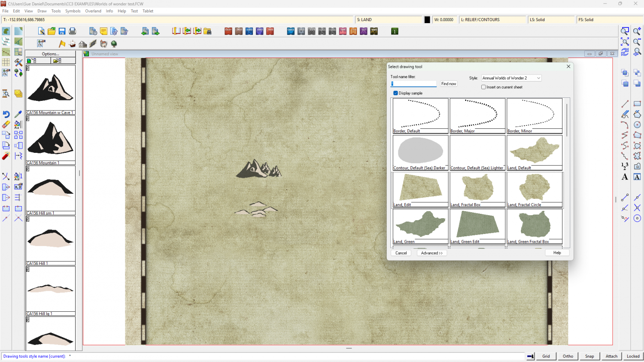Image resolution: width=644 pixels, height=362 pixels.
Task: Uncheck the Display sample checkbox
Action: point(395,93)
